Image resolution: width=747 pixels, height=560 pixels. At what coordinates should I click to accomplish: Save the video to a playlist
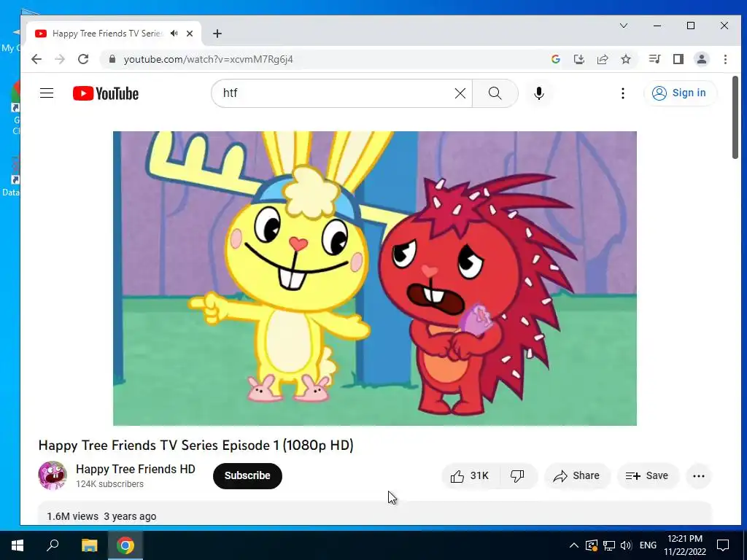click(x=647, y=475)
